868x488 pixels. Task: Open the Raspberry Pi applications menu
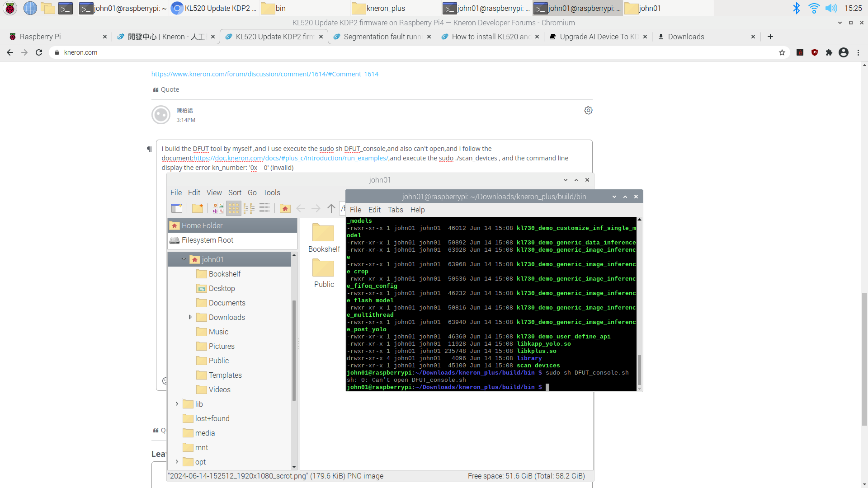(10, 8)
